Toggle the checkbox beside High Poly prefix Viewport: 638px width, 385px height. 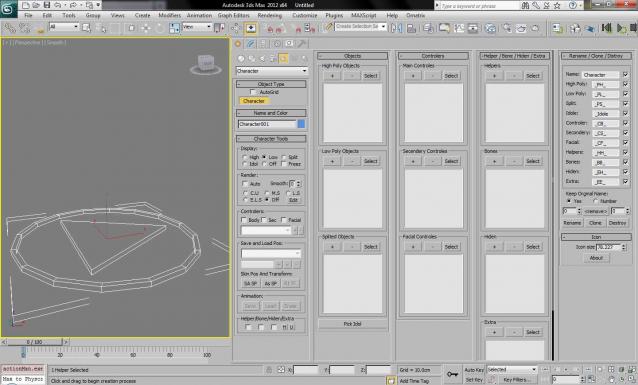pos(625,84)
